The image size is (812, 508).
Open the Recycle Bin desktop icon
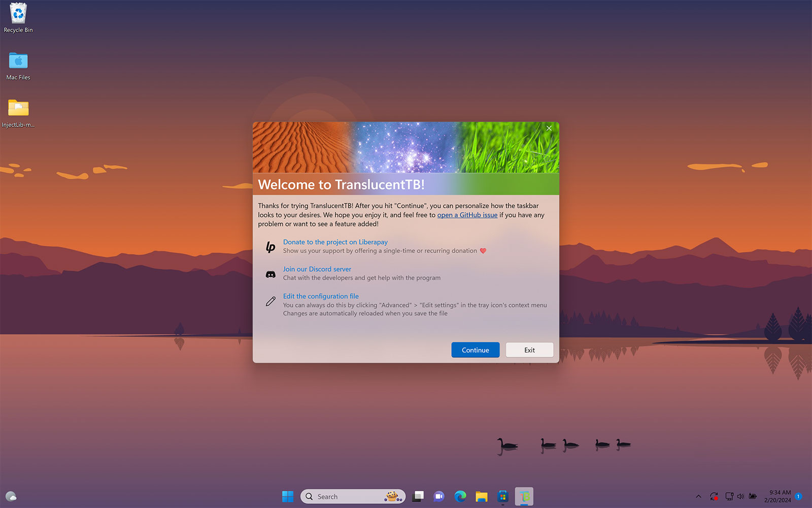coord(18,18)
